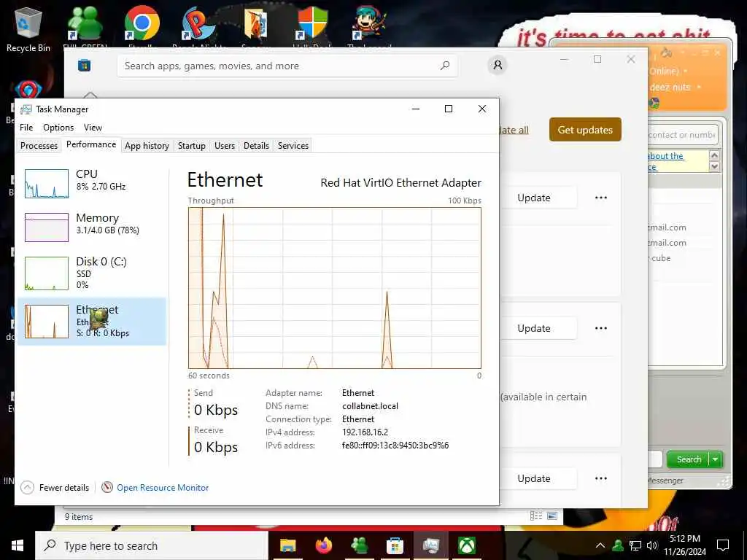Open the Task Manager taskbar icon
The height and width of the screenshot is (560, 747).
pyautogui.click(x=430, y=545)
